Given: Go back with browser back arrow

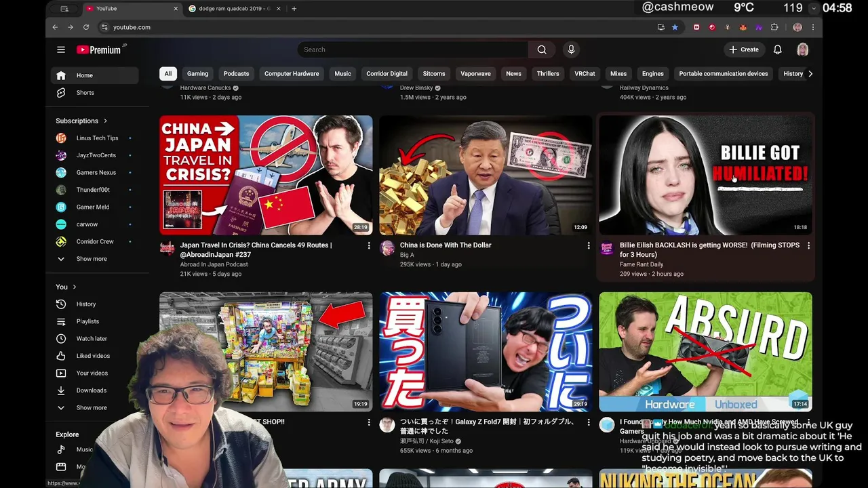Looking at the screenshot, I should click(55, 27).
